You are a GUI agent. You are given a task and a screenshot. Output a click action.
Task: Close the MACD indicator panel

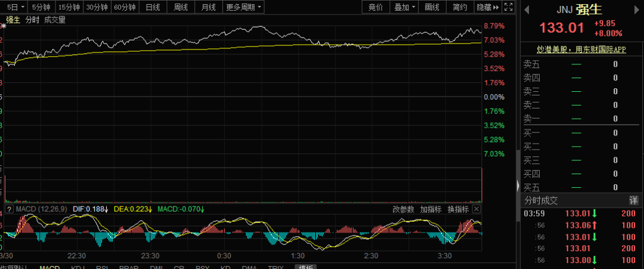tap(476, 209)
